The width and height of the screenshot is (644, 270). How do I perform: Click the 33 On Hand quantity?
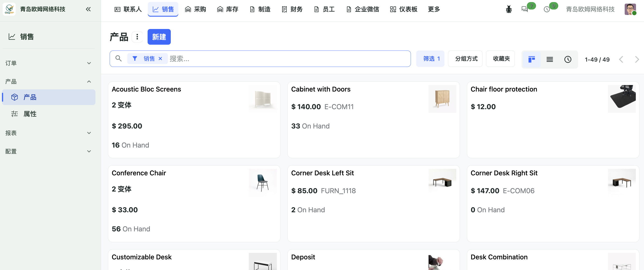(x=310, y=126)
